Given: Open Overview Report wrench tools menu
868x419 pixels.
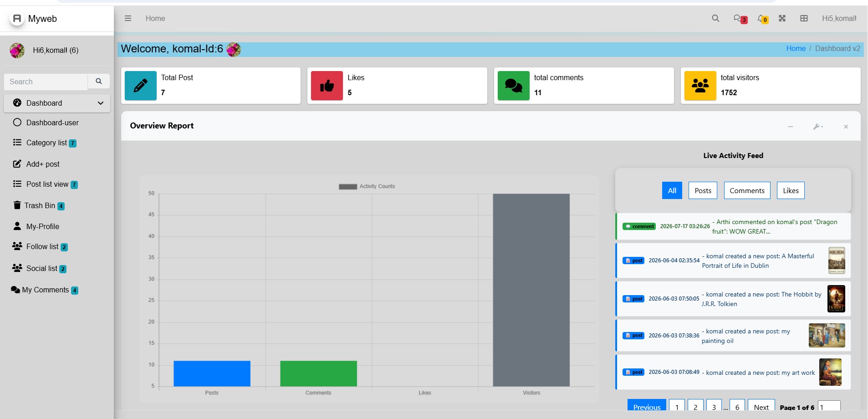Looking at the screenshot, I should [x=818, y=127].
